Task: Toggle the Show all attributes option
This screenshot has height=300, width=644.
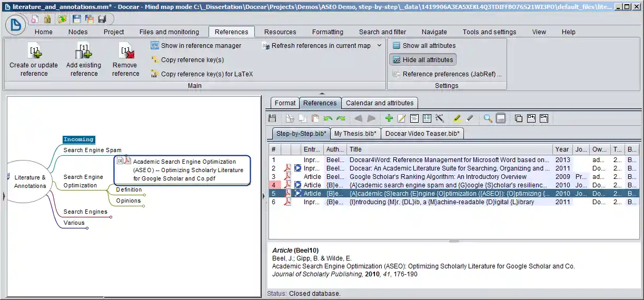Action: click(424, 46)
